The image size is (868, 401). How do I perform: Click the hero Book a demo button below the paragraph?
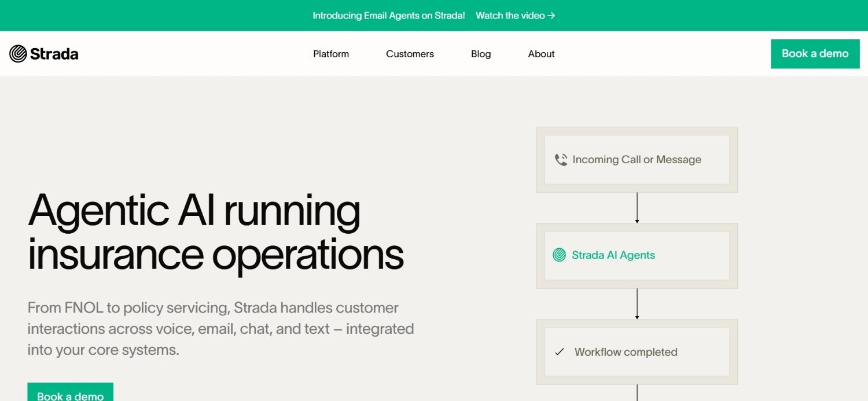coord(71,392)
